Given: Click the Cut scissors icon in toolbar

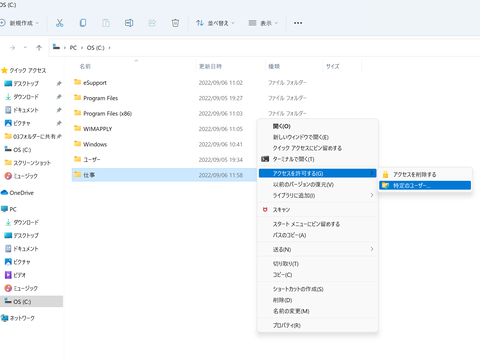Looking at the screenshot, I should (59, 23).
